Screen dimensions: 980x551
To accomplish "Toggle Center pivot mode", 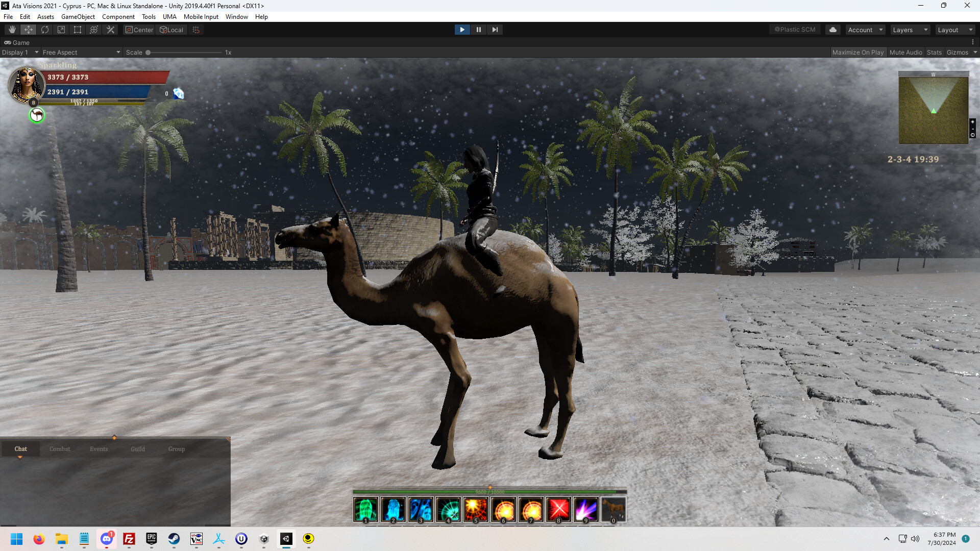I will (x=139, y=30).
